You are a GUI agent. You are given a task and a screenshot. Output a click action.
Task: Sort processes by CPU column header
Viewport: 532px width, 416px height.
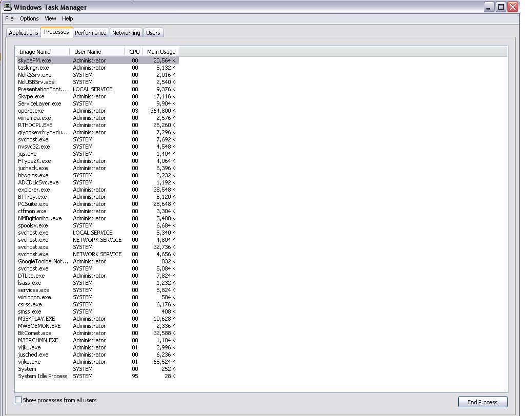pos(134,52)
